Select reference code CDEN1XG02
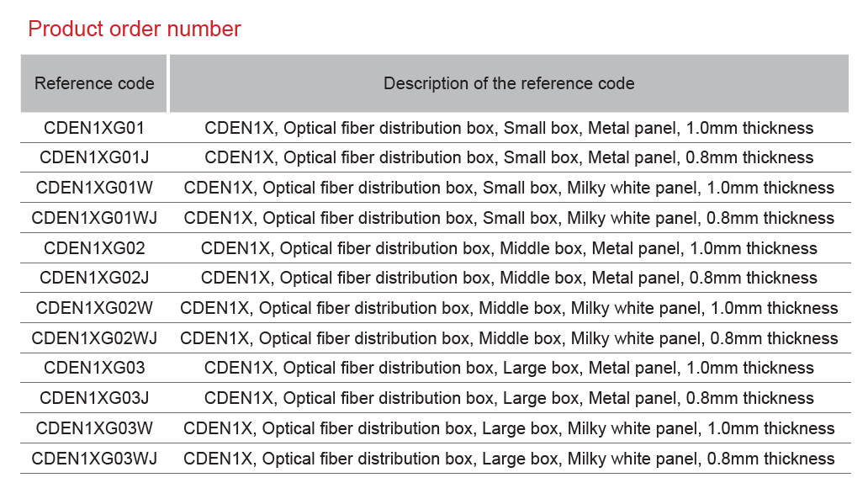The height and width of the screenshot is (483, 868). coord(94,248)
